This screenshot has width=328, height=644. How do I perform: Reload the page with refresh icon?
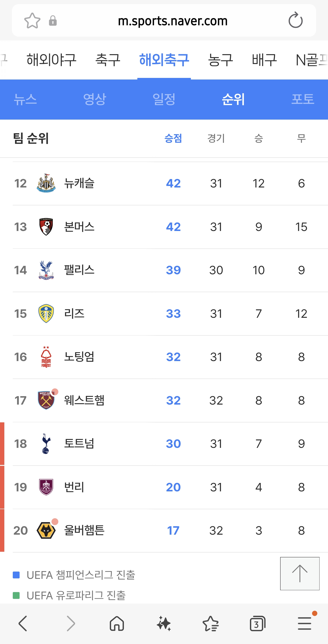(295, 20)
